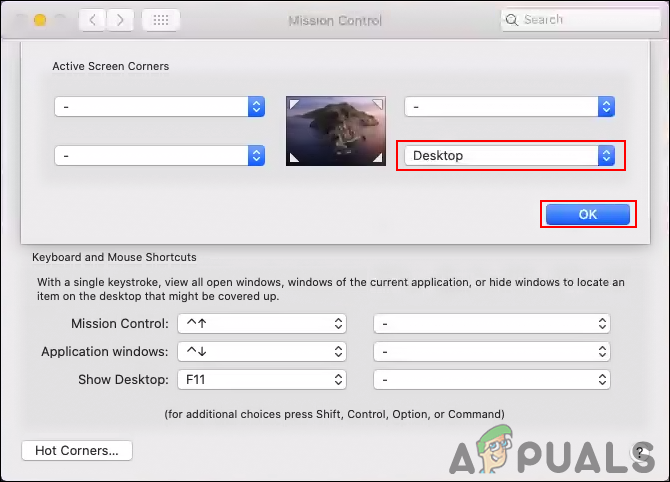The width and height of the screenshot is (670, 482).
Task: Open Mission Control mouse shortcut dropdown
Action: 492,323
